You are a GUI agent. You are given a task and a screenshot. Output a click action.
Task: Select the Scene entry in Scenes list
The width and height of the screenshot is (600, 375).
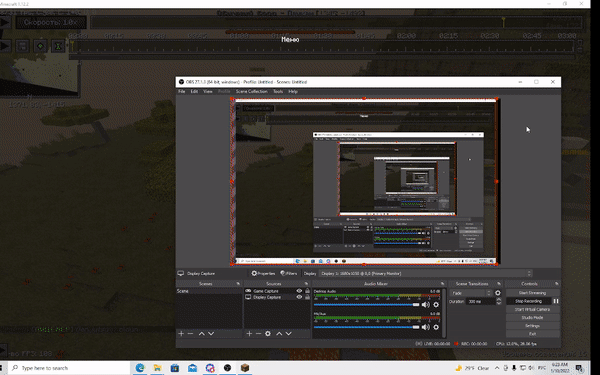pyautogui.click(x=209, y=291)
